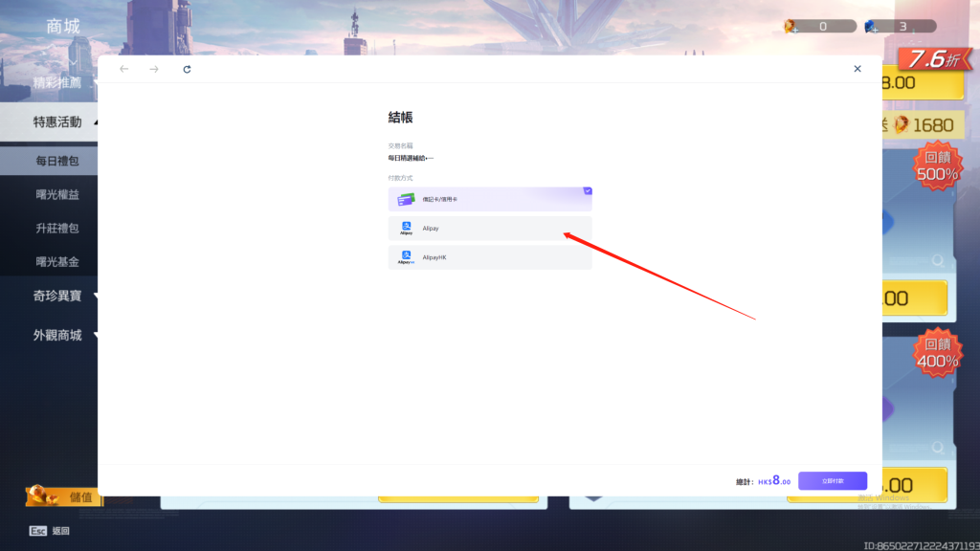
Task: Click the player ID text at bottom right
Action: [x=922, y=546]
